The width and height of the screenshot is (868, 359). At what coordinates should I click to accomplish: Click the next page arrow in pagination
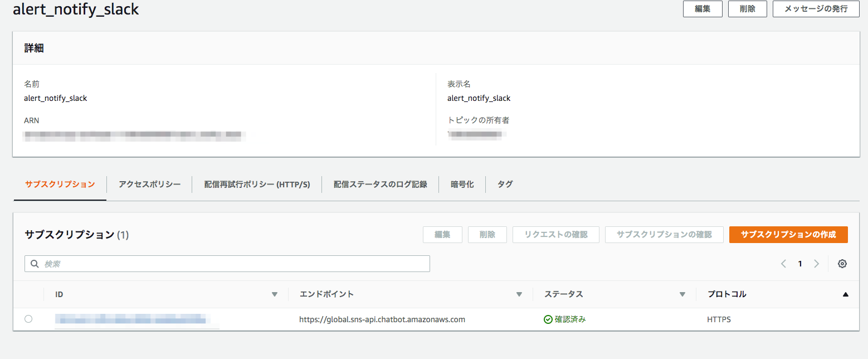pyautogui.click(x=816, y=264)
